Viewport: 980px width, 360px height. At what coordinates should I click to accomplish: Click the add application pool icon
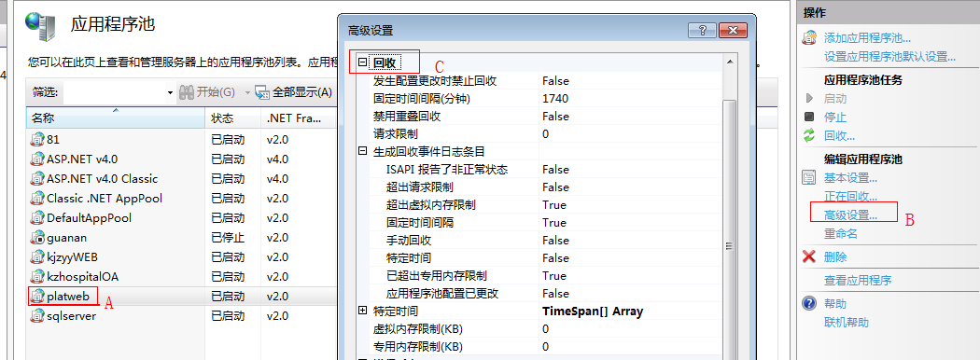tap(809, 38)
